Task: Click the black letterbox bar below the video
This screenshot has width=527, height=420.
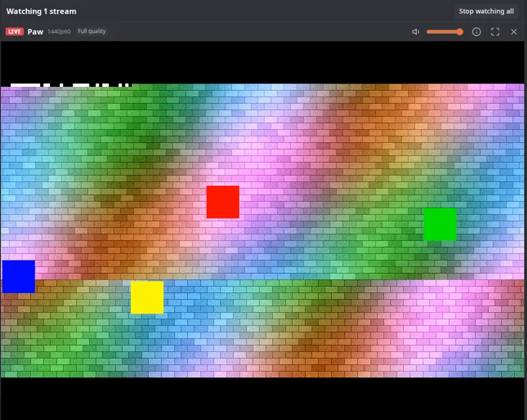Action: 262,398
